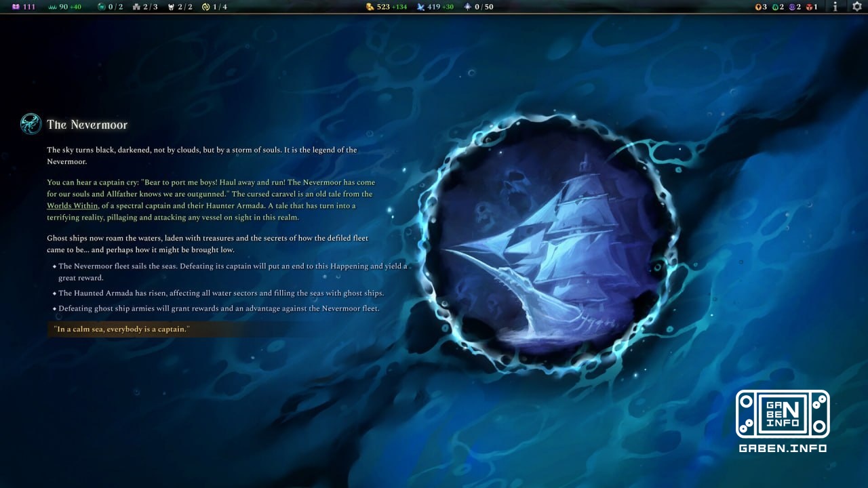The image size is (868, 488).
Task: Open the info 'i' icon in top bar
Action: 835,7
